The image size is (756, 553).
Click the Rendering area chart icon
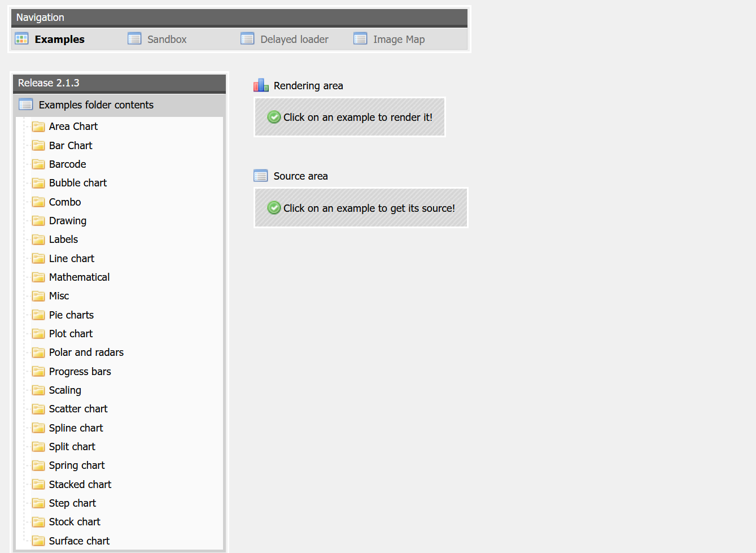[x=261, y=85]
